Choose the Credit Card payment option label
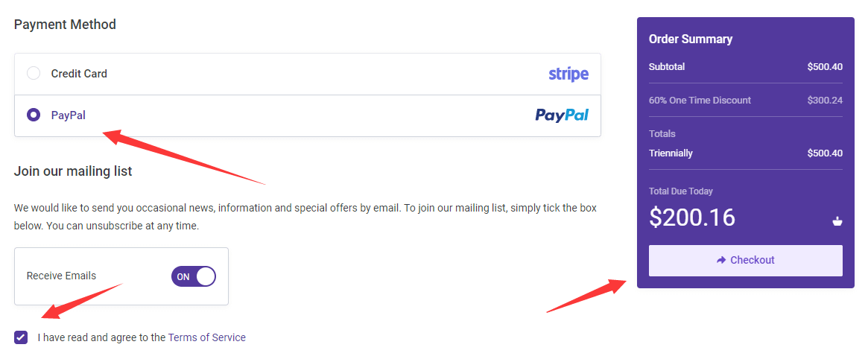The image size is (868, 362). coord(79,74)
